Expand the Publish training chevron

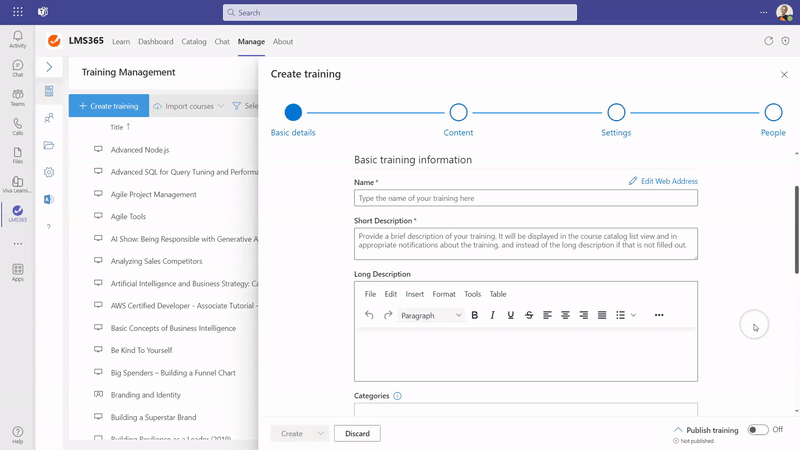[x=678, y=430]
